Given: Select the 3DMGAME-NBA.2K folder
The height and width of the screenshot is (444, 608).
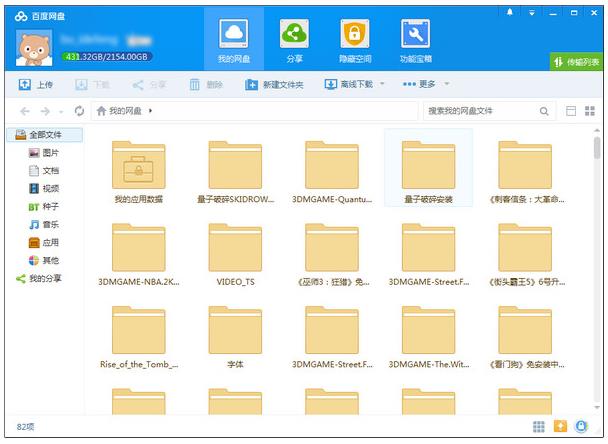Looking at the screenshot, I should pyautogui.click(x=138, y=255).
